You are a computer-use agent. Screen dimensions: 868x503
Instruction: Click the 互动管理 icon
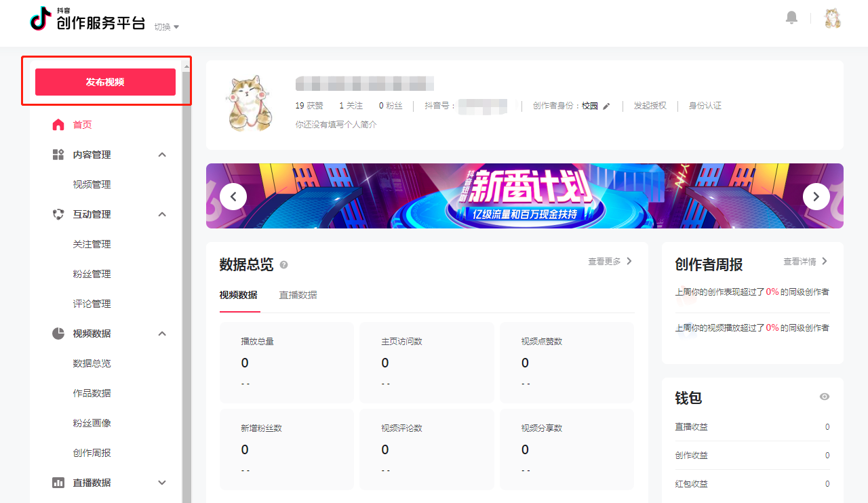(x=58, y=214)
